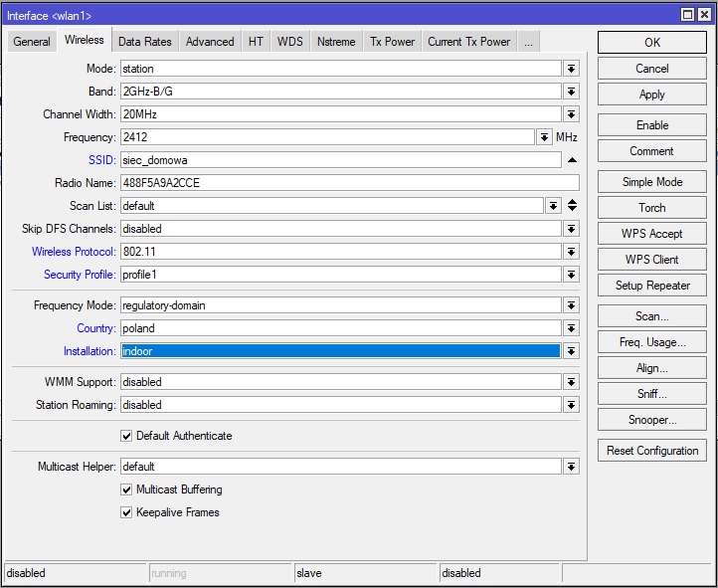Uncheck Multicast Buffering checkbox

[x=126, y=490]
